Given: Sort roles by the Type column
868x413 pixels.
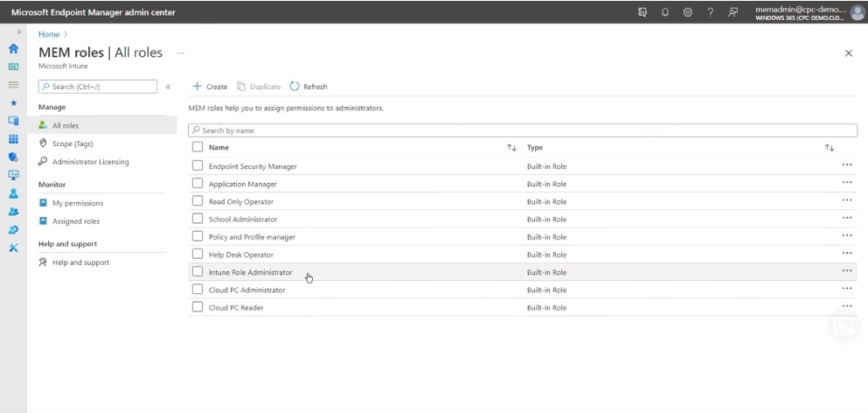Looking at the screenshot, I should point(830,148).
